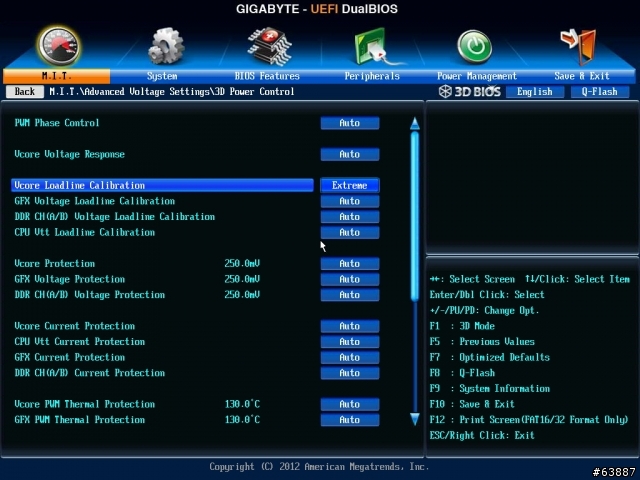
Task: Open CPU Vtt Current Protection Auto option
Action: coord(350,342)
